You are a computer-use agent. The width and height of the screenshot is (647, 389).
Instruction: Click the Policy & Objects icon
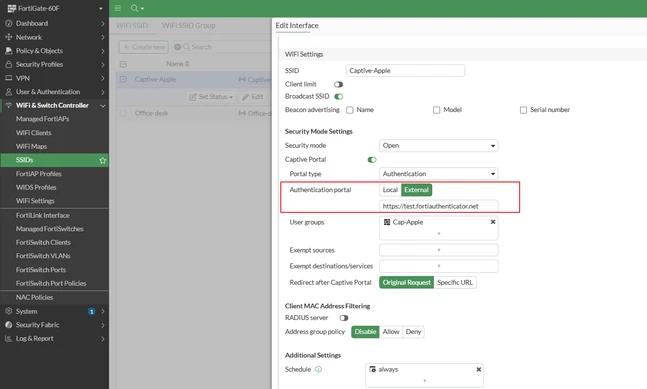tap(8, 51)
